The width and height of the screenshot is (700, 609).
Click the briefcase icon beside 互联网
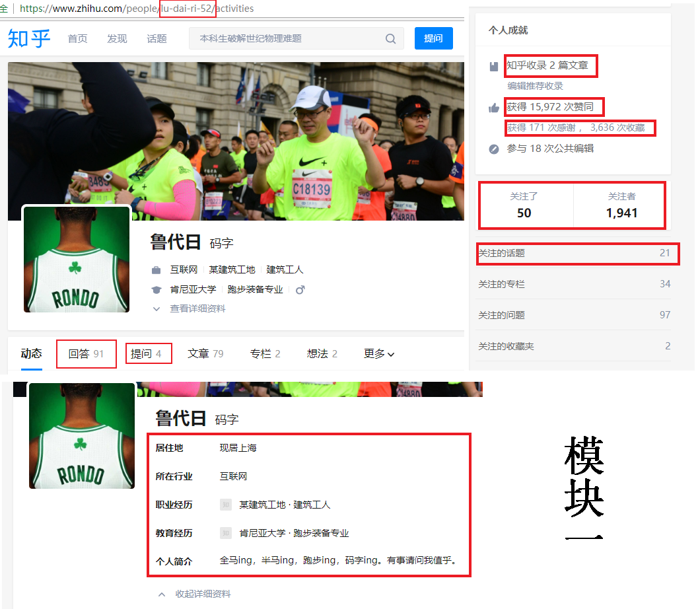pos(157,269)
